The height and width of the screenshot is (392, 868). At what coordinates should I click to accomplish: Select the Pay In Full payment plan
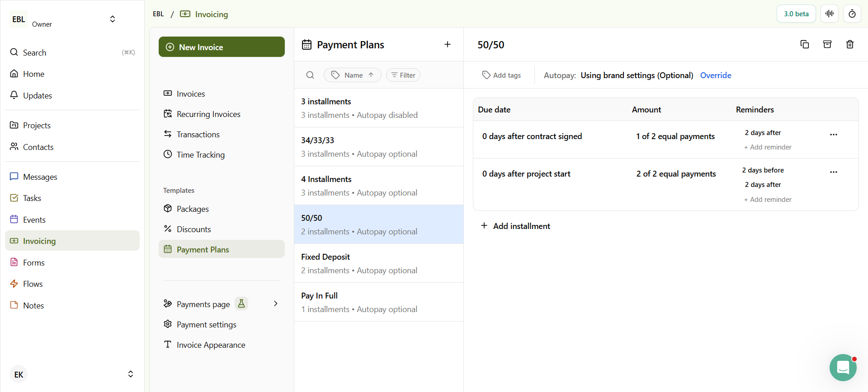click(379, 302)
